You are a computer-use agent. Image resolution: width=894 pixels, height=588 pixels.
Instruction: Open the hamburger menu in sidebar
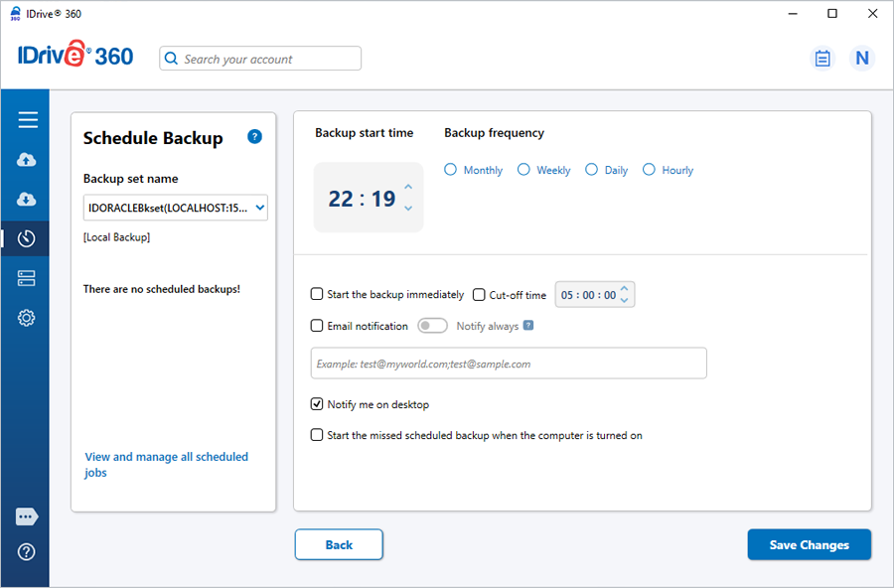click(x=28, y=120)
